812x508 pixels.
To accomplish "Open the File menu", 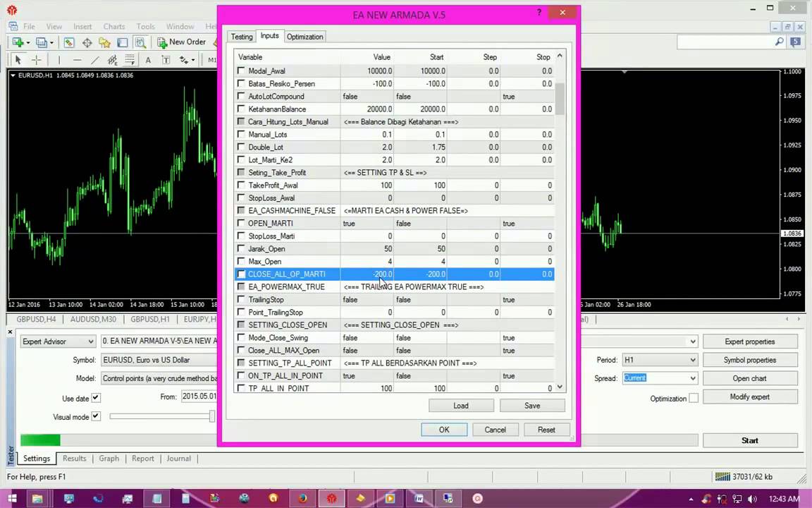I will 29,26.
